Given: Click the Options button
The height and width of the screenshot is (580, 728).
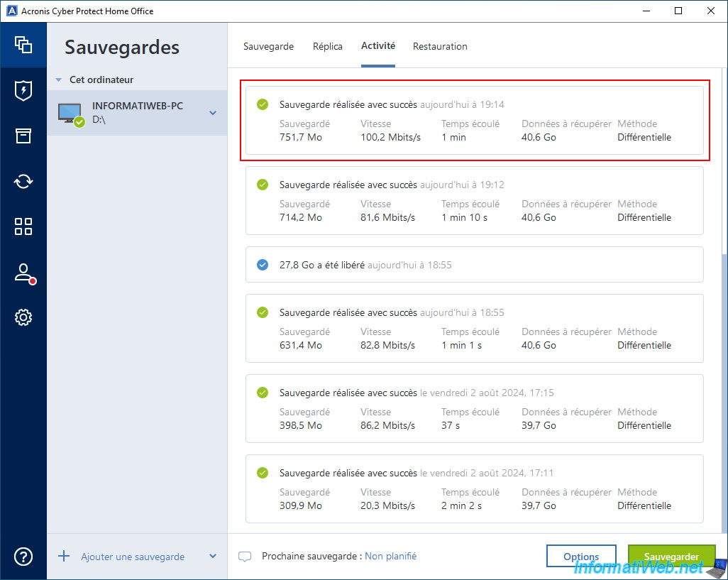Looking at the screenshot, I should click(x=581, y=556).
